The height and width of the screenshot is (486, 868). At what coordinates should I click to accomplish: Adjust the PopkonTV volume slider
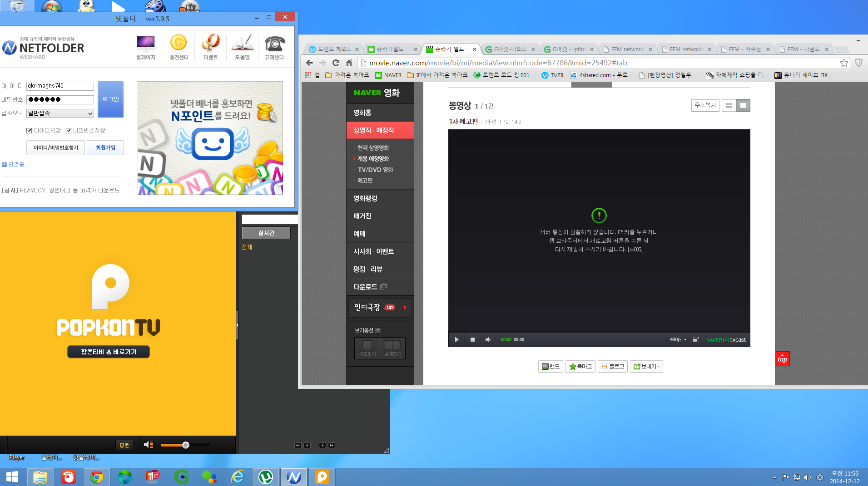coord(185,445)
